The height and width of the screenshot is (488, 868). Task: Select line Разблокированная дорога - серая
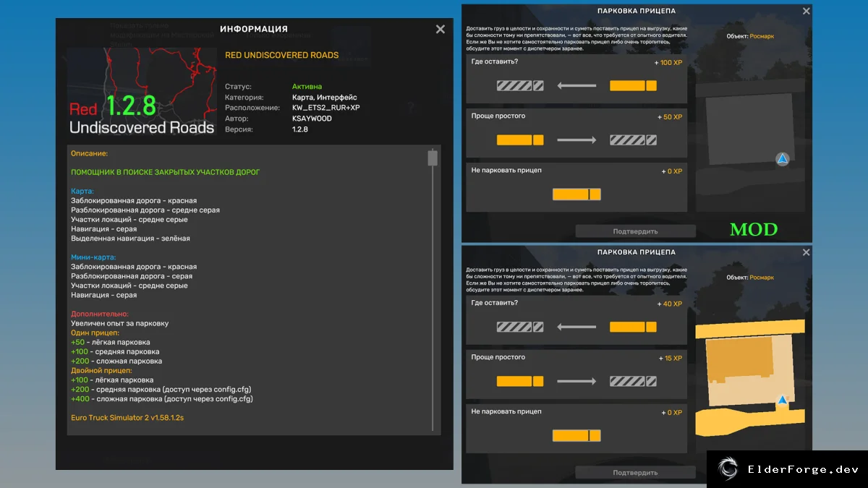pyautogui.click(x=132, y=276)
